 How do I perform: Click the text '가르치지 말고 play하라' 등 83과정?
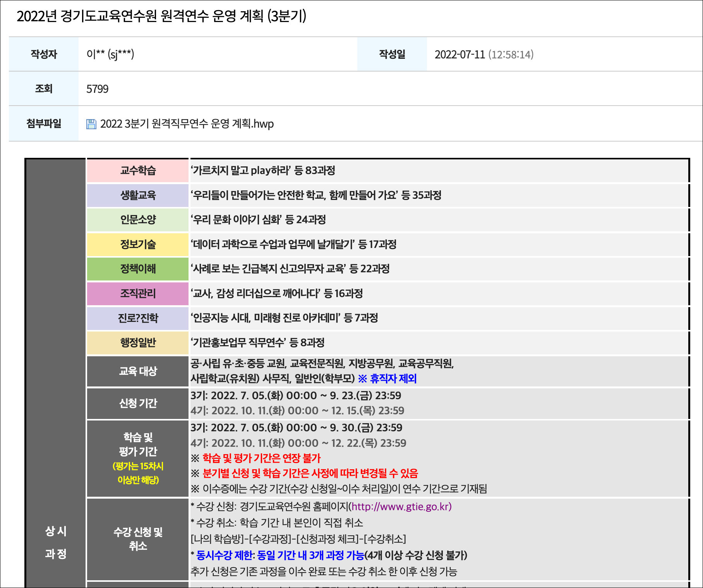tap(263, 170)
